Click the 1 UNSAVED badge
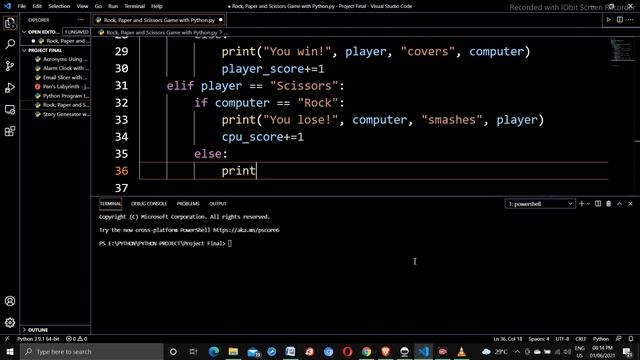 pos(76,32)
